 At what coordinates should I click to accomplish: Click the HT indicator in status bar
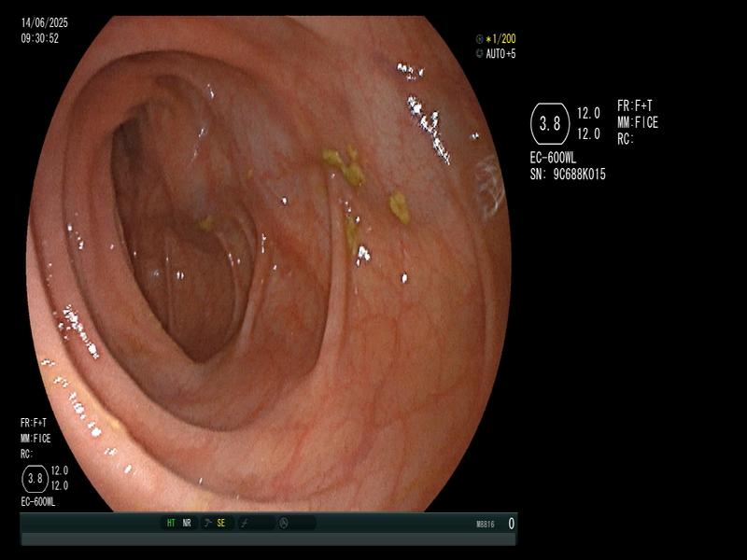[171, 523]
